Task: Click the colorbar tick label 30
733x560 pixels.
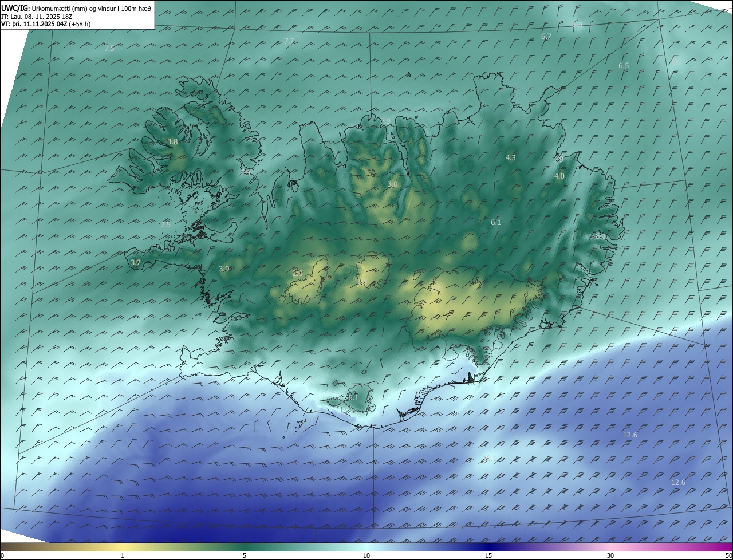Action: tap(610, 555)
